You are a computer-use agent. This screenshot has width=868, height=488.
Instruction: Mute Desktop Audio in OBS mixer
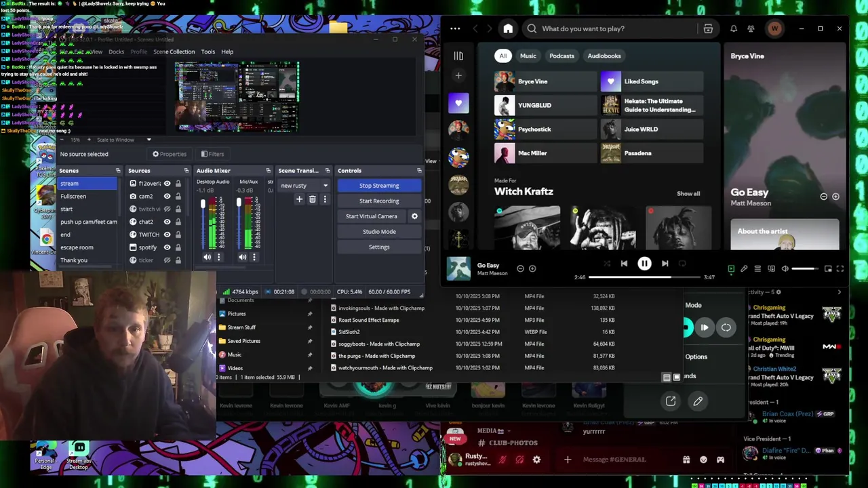(207, 258)
